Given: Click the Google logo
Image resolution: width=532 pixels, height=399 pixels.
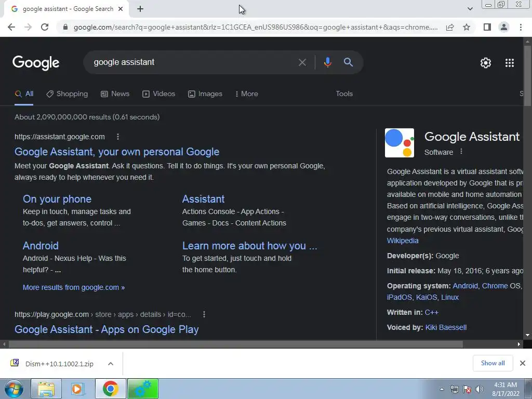Looking at the screenshot, I should 36,63.
